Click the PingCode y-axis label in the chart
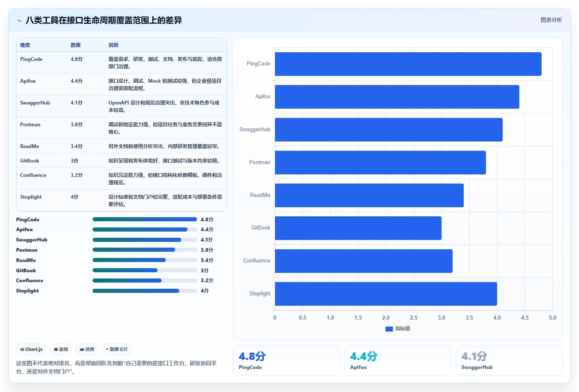Screen dimensions: 579x392 [258, 64]
